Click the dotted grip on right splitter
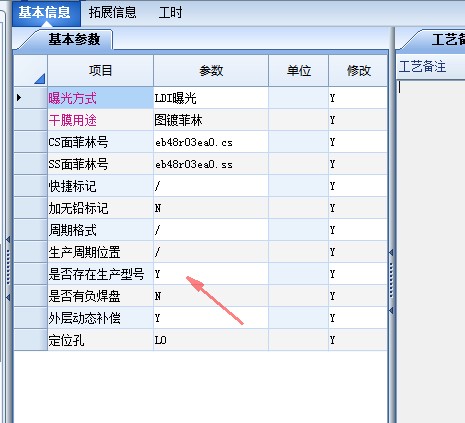Image resolution: width=465 pixels, height=423 pixels. [391, 281]
